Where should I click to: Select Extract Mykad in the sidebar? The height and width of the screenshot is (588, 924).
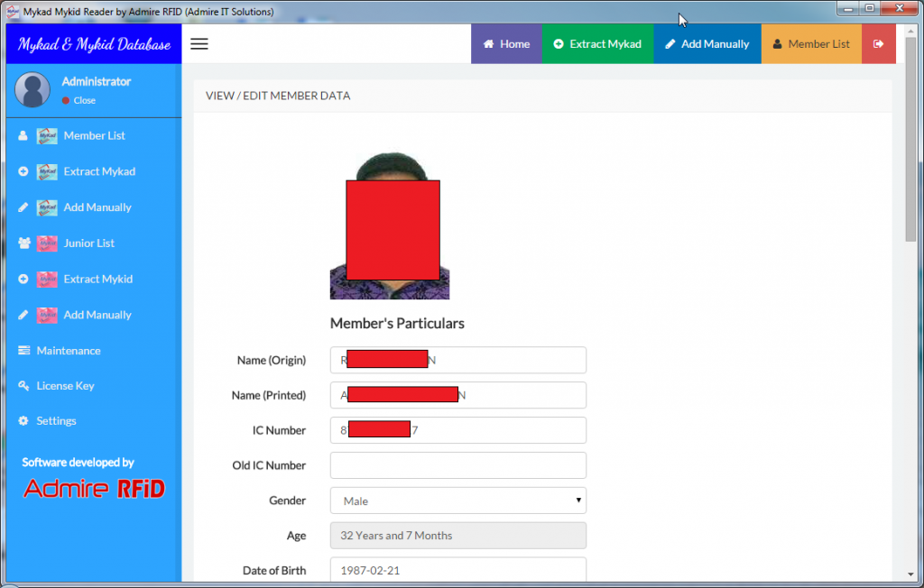click(98, 171)
